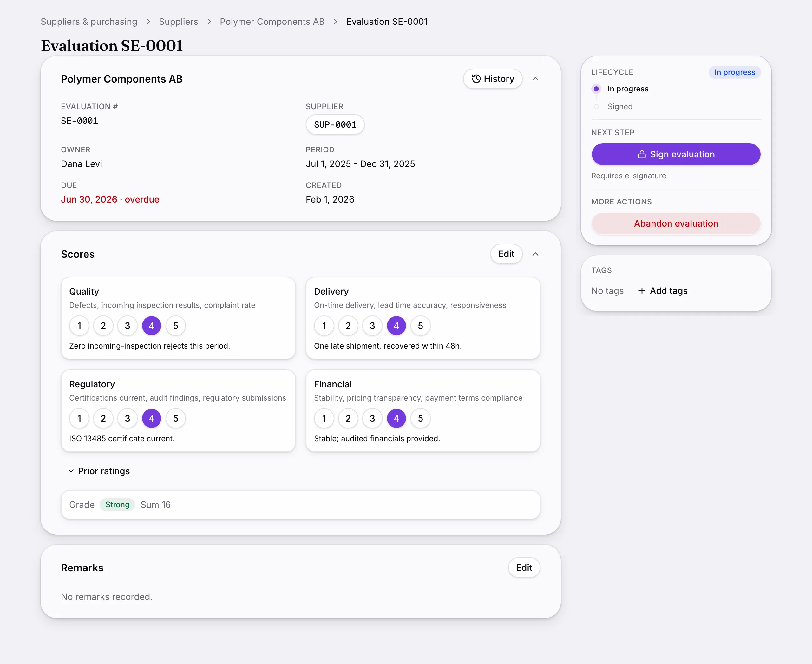Click the In progress status badge
Screen dimensions: 812x664
point(734,72)
